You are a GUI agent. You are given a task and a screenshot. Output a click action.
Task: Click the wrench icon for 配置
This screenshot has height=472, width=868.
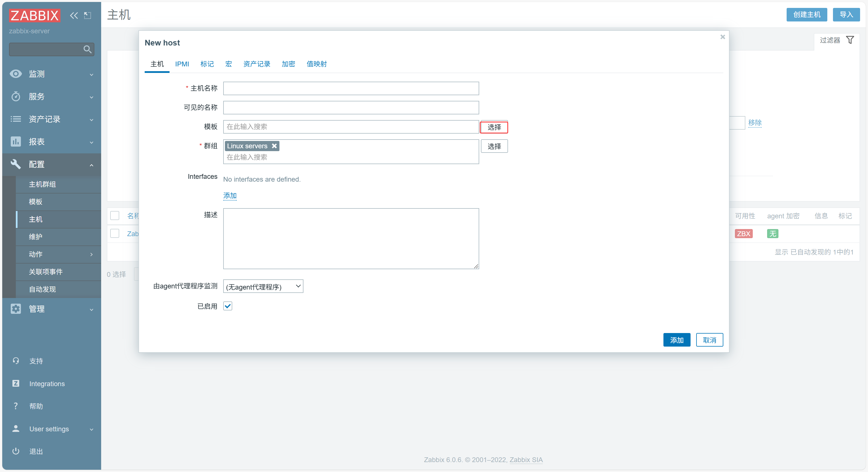tap(16, 164)
